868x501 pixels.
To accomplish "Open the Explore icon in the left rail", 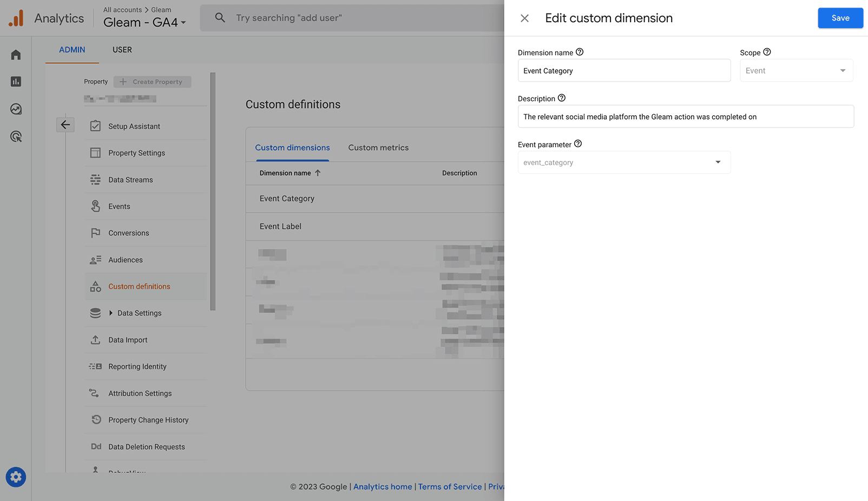I will [16, 109].
